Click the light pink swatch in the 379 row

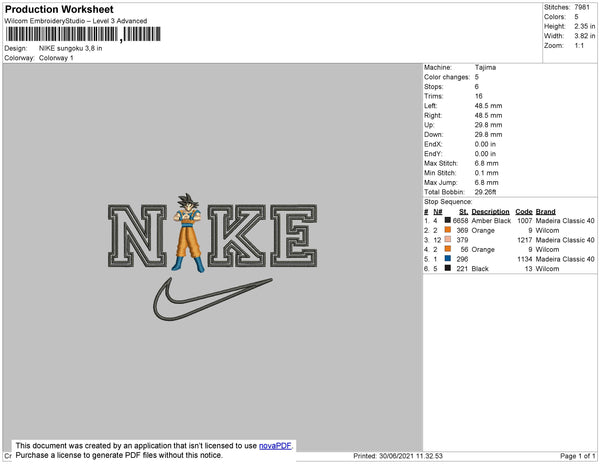click(x=447, y=239)
